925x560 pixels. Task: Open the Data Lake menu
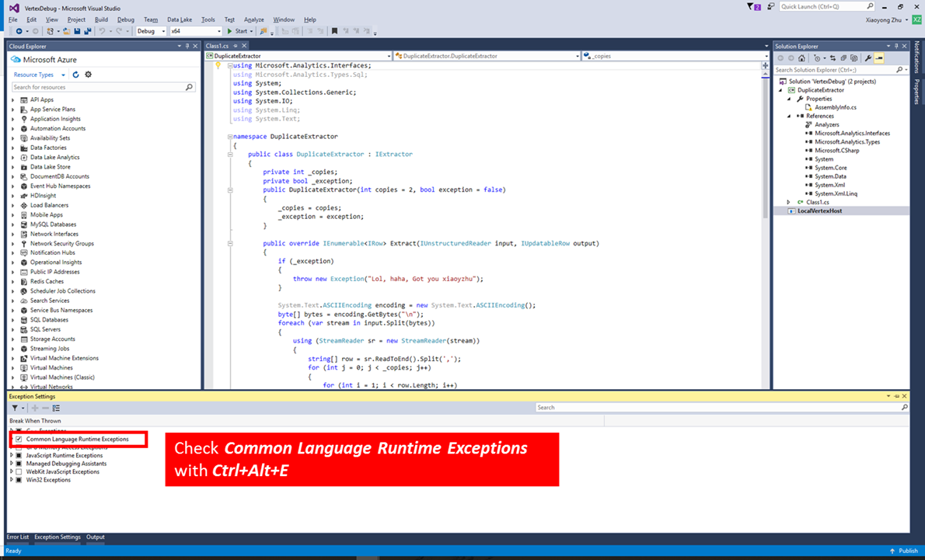(179, 19)
